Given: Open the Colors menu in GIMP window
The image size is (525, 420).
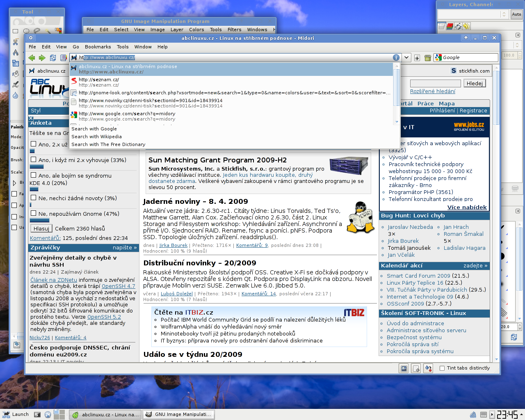Looking at the screenshot, I should pyautogui.click(x=196, y=30).
